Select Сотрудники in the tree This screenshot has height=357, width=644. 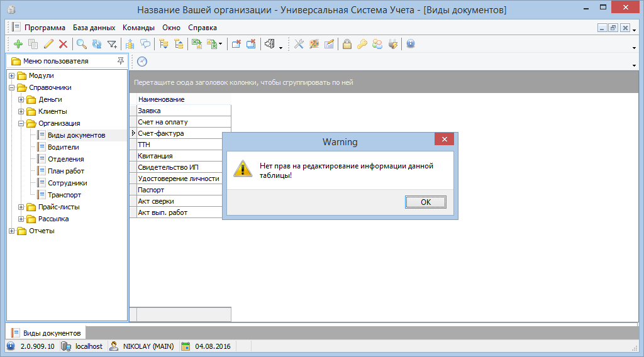(67, 183)
